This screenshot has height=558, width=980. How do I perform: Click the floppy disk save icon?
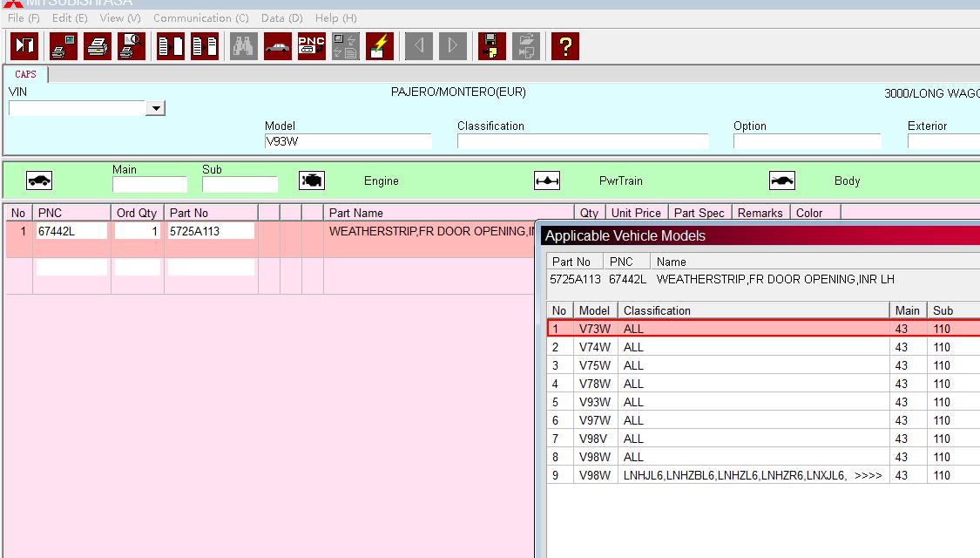click(x=492, y=45)
